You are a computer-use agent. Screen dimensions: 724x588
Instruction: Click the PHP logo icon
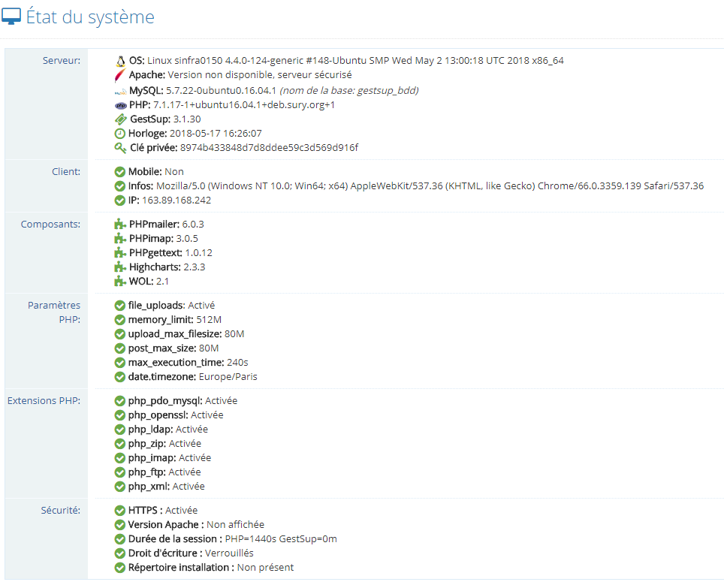120,105
